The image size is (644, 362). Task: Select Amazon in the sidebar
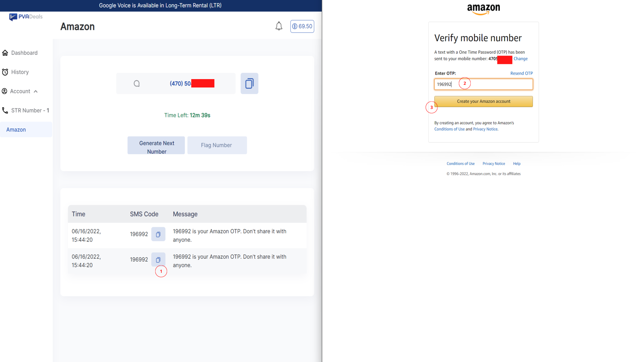16,130
